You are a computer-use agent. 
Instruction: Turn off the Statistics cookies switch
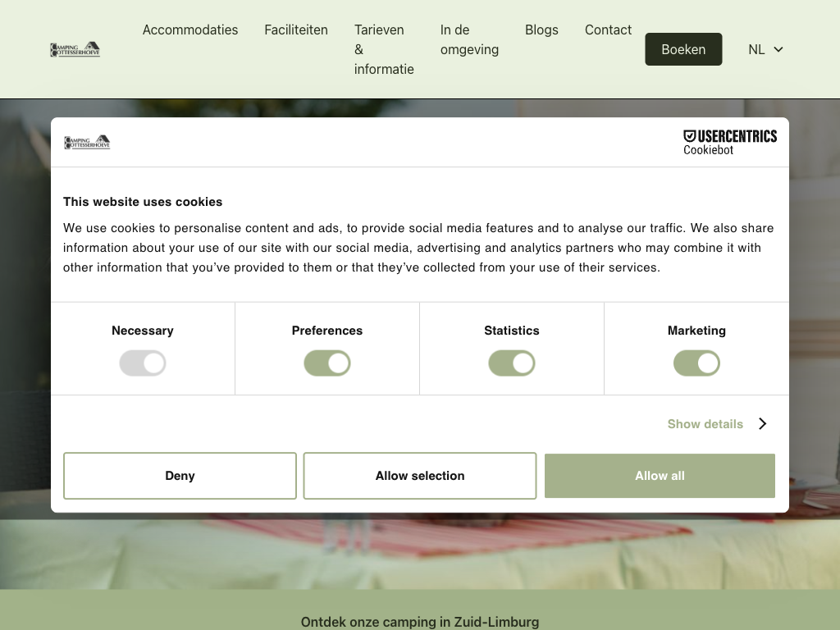[512, 363]
